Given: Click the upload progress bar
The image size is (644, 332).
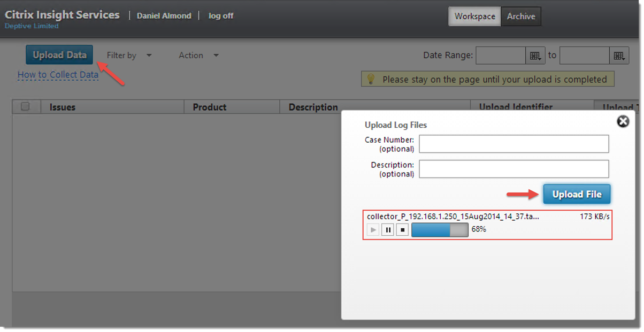Looking at the screenshot, I should [x=440, y=230].
